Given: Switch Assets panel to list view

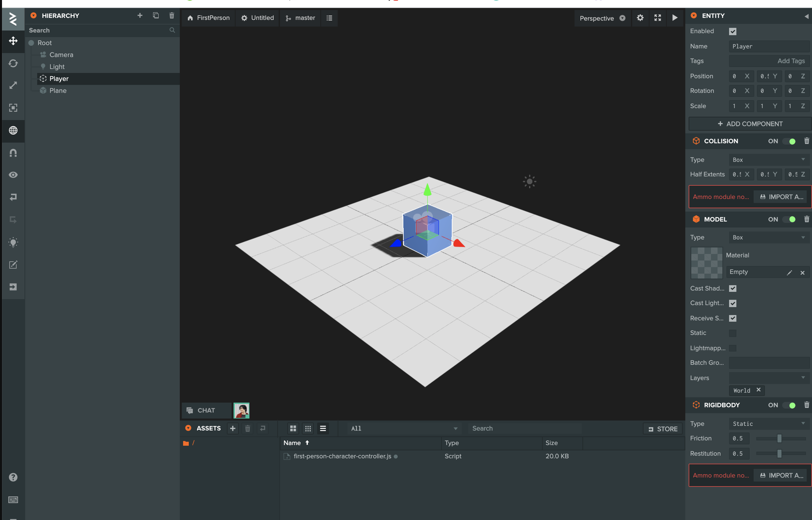Looking at the screenshot, I should [323, 428].
